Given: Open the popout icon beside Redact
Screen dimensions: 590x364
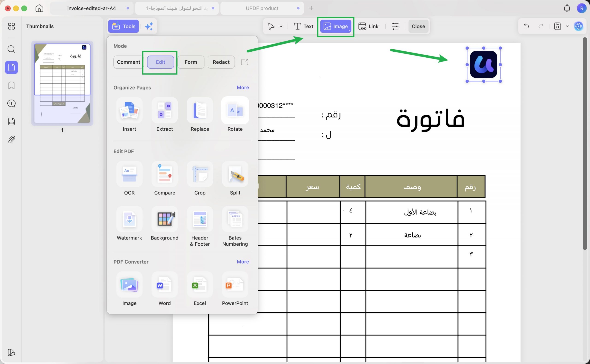Looking at the screenshot, I should (x=245, y=62).
